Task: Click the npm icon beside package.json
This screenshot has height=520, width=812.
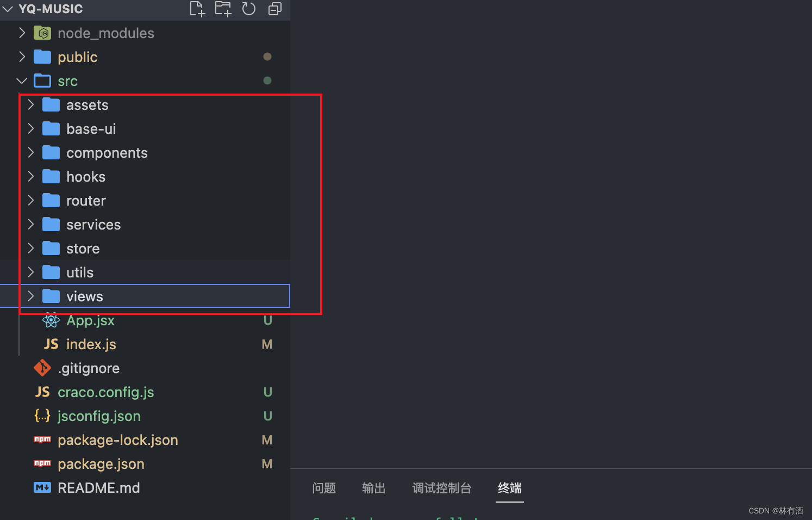Action: 42,463
